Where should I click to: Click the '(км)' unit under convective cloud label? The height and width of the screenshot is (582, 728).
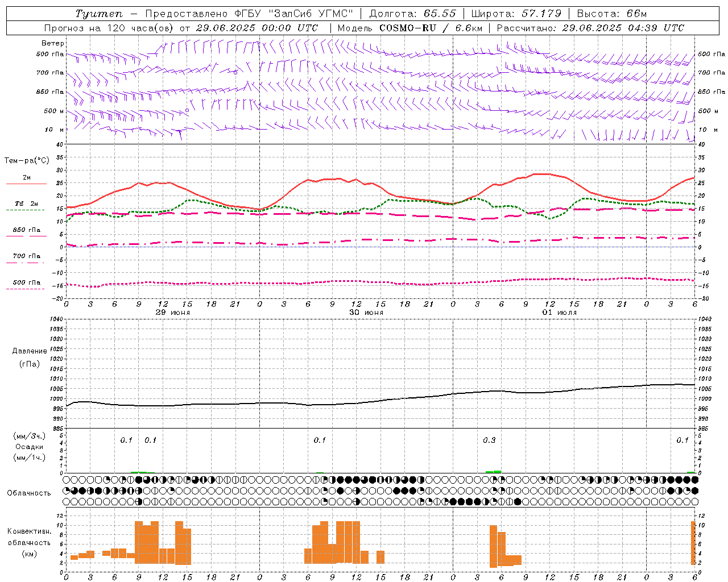coord(30,554)
